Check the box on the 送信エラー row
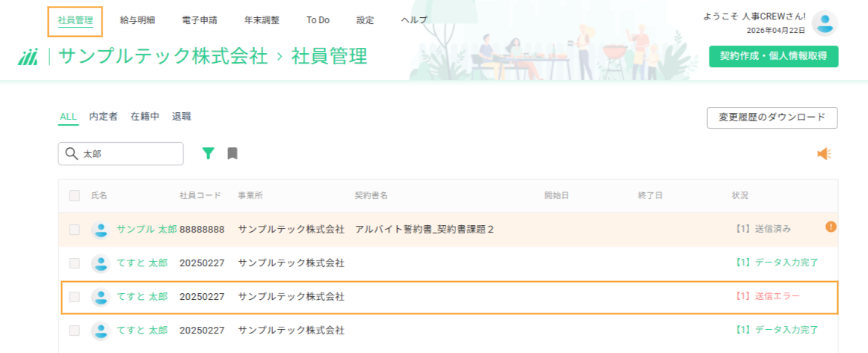 [x=74, y=297]
